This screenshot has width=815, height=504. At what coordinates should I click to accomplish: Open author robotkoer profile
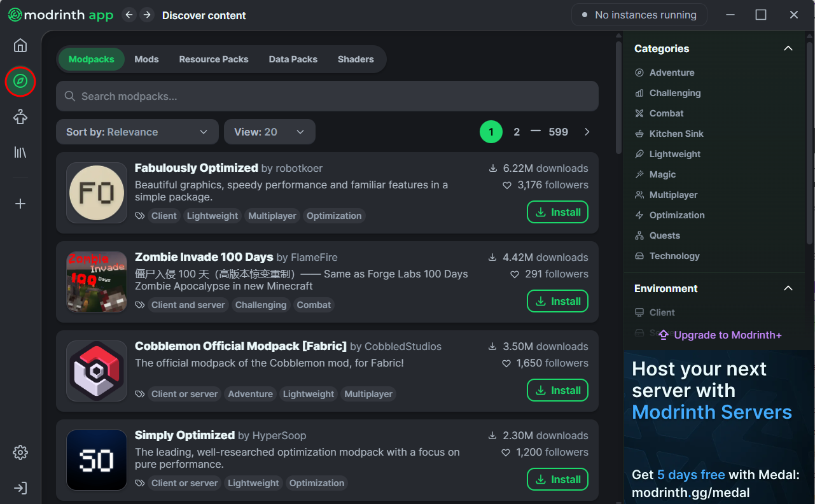(299, 169)
